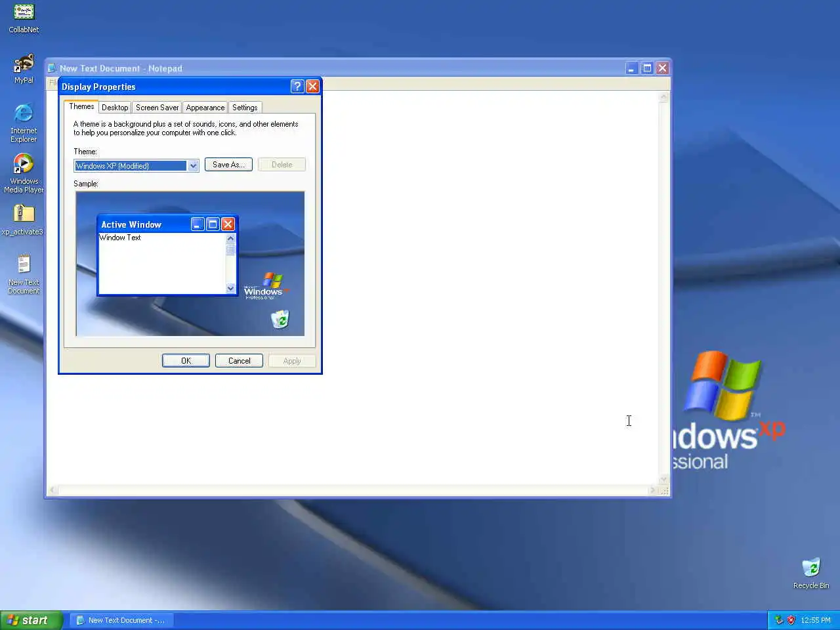Click the Notepad horizontal scrollbar right arrow

click(x=652, y=490)
